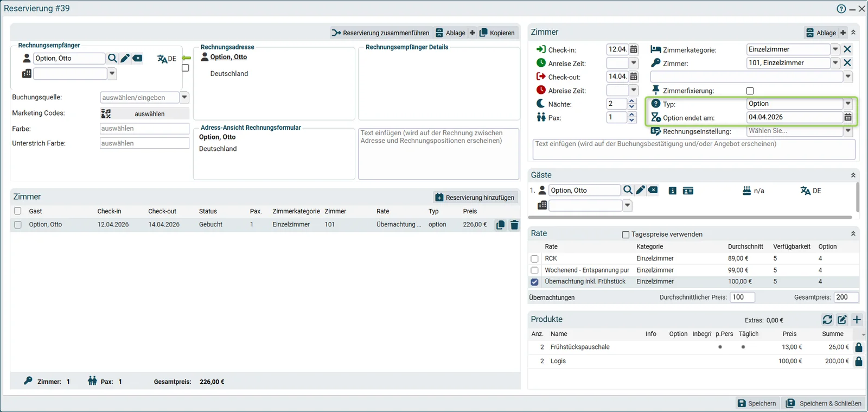Tick the checkbox for room row Option, Otto

tap(18, 225)
